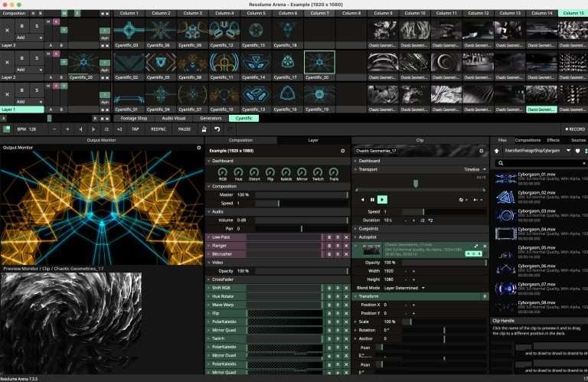Open the Blend Mode Layer Determined dropdown
The image size is (588, 382).
click(404, 288)
